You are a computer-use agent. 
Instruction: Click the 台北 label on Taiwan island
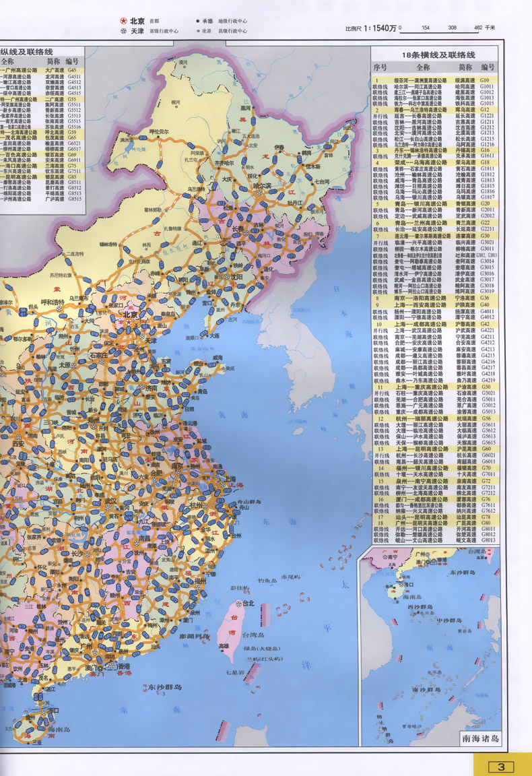pos(248,604)
